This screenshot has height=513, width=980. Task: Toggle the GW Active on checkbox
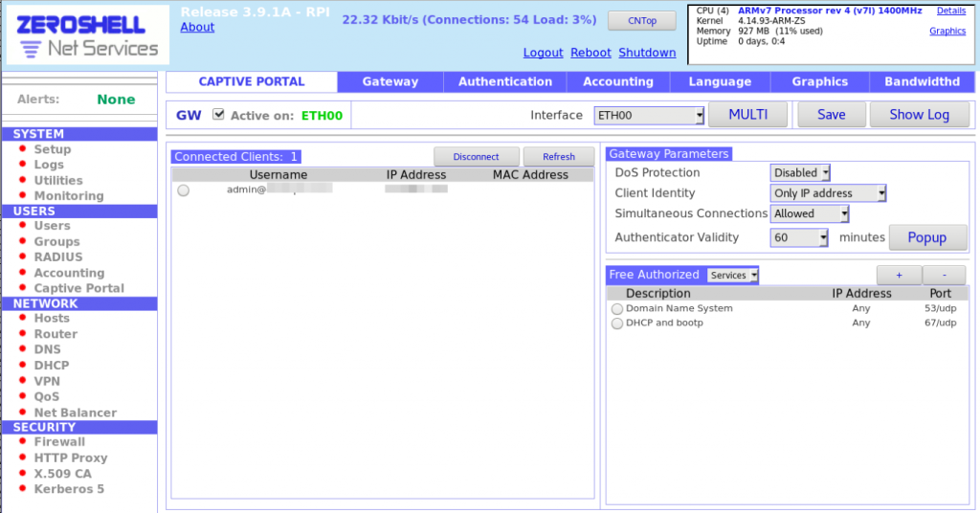(218, 114)
